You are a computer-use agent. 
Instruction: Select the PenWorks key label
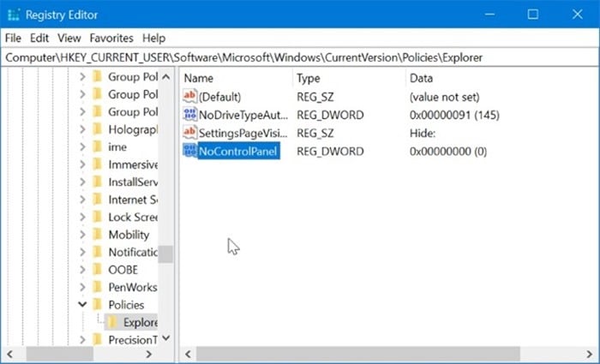(132, 287)
